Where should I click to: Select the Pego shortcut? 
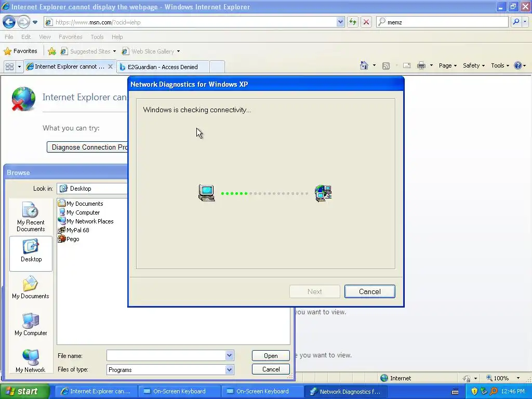pos(69,239)
